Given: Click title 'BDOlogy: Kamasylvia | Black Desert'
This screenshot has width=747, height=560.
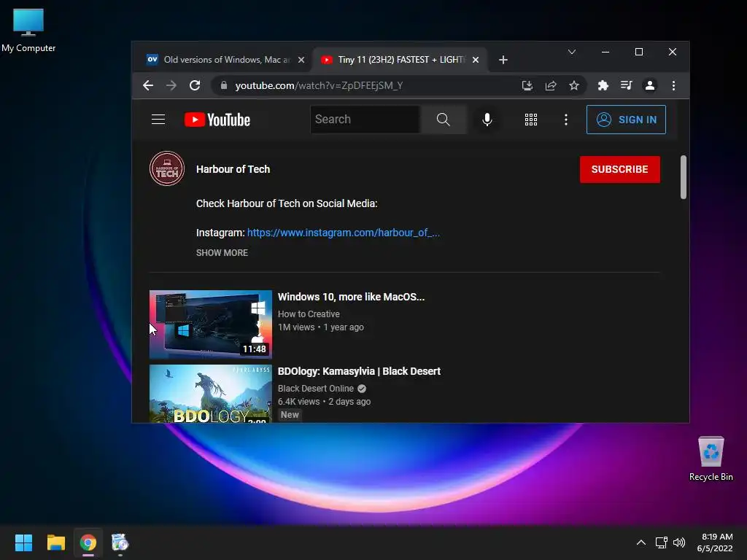Looking at the screenshot, I should [x=359, y=371].
